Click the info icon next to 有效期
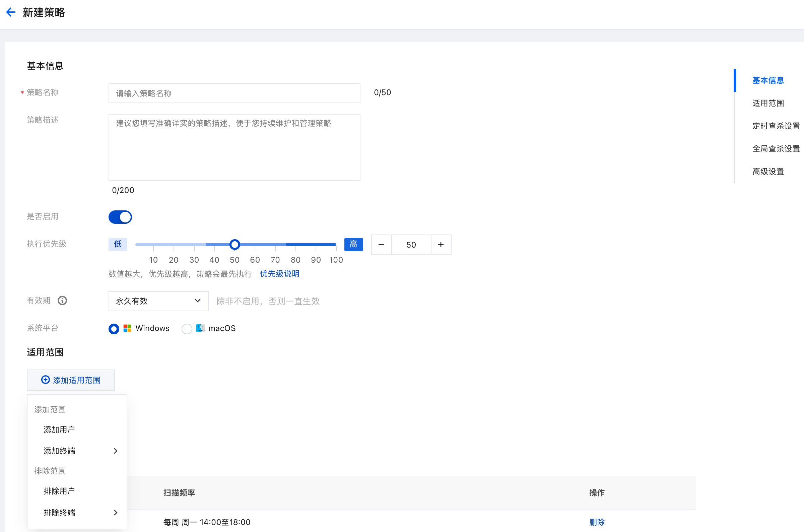 (x=62, y=301)
